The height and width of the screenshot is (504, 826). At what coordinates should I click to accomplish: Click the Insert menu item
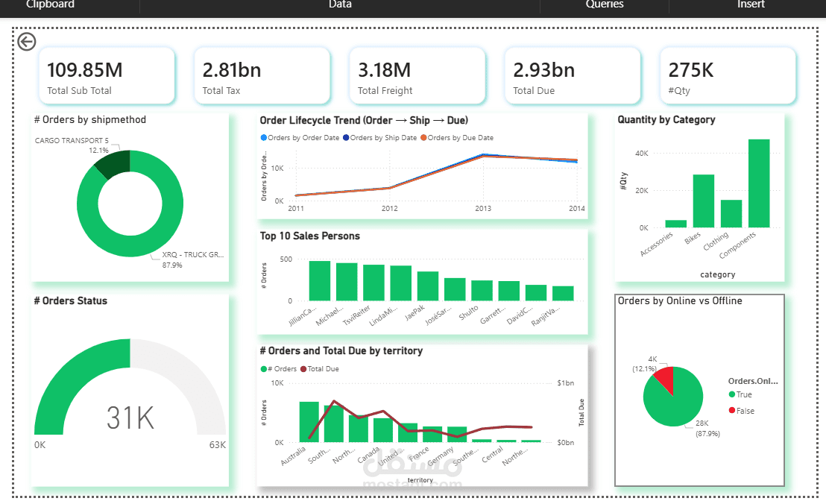tap(751, 5)
